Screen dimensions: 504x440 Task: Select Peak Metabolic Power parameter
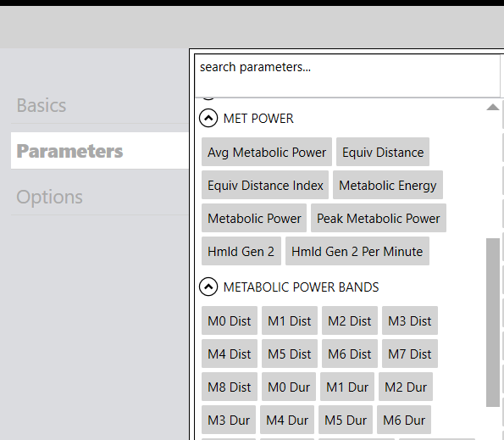pyautogui.click(x=379, y=219)
